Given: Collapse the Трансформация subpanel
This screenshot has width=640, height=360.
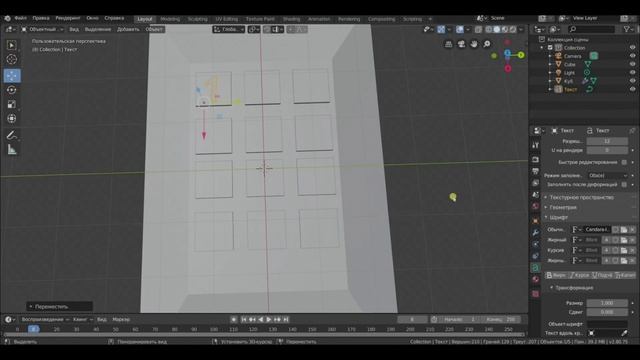Looking at the screenshot, I should pyautogui.click(x=574, y=288).
